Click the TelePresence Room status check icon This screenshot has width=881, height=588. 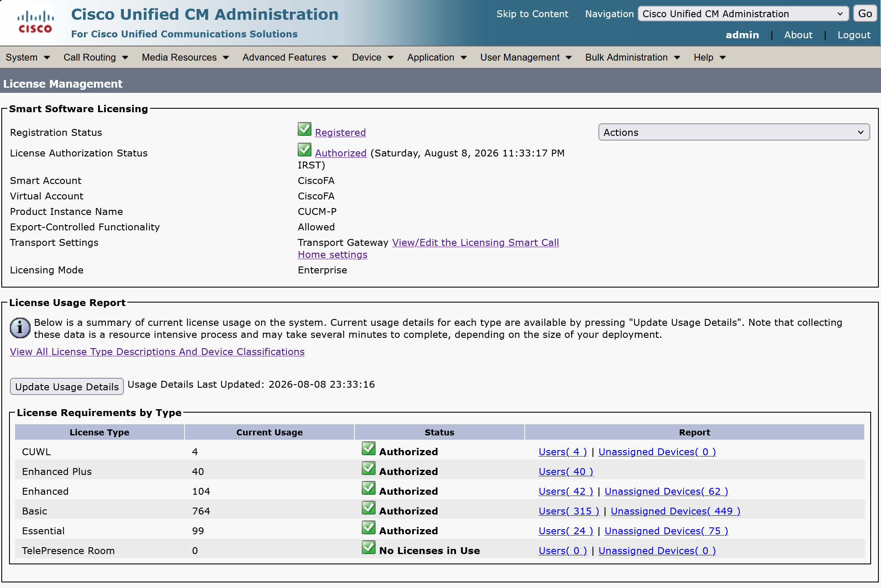(x=369, y=547)
